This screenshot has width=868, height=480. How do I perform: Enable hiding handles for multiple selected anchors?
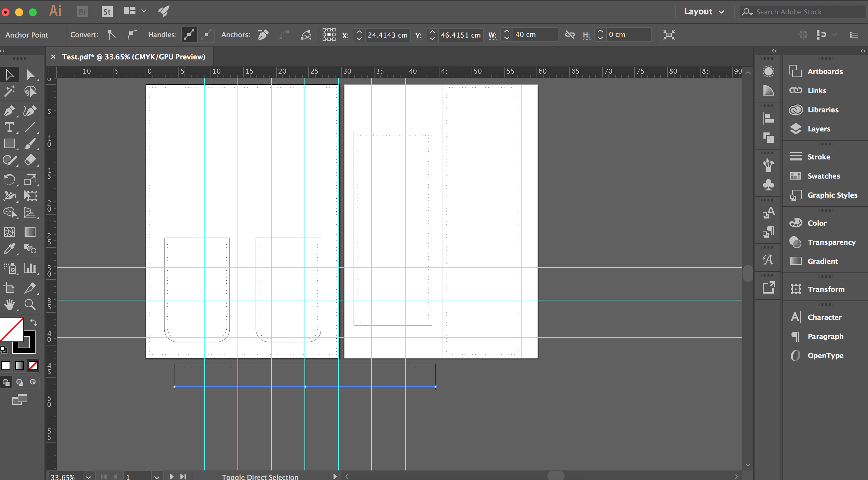pos(206,34)
